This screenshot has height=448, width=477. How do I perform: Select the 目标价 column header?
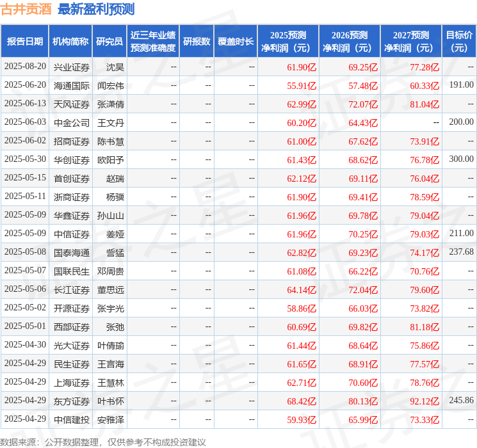pos(459,42)
